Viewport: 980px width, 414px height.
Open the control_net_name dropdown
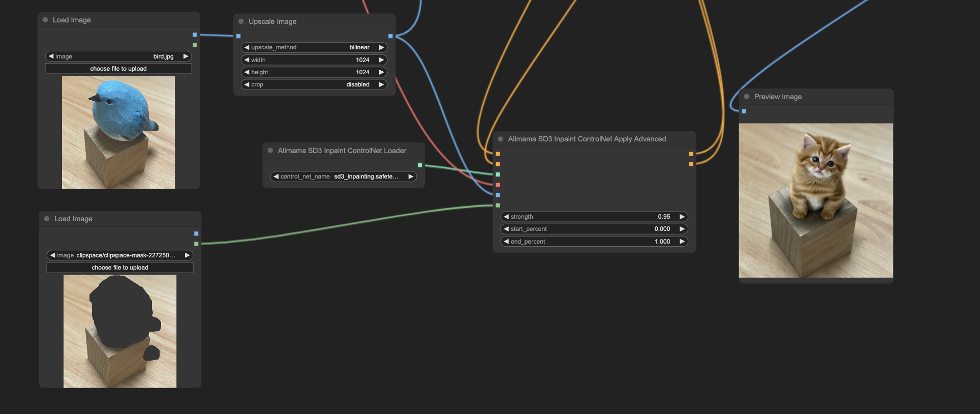pyautogui.click(x=343, y=176)
